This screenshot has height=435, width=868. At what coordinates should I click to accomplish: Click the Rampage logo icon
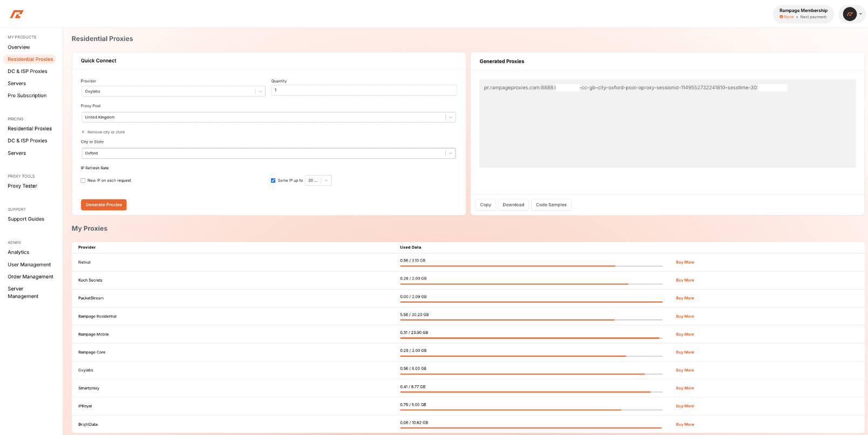pos(17,14)
